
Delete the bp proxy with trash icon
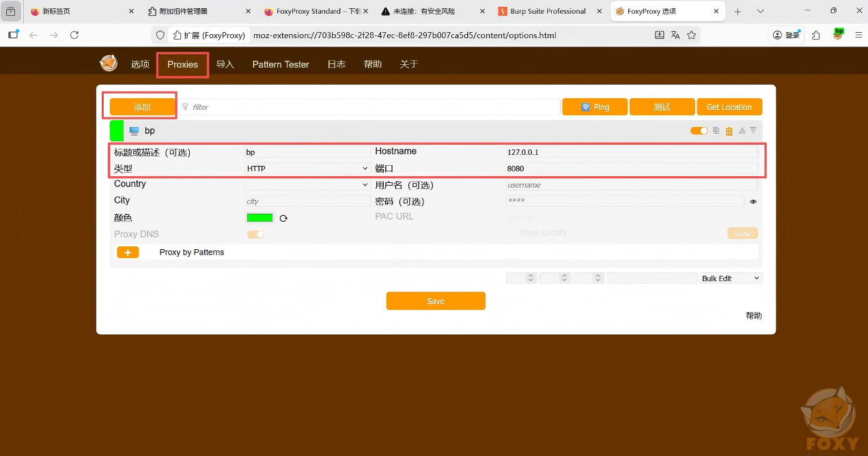729,131
